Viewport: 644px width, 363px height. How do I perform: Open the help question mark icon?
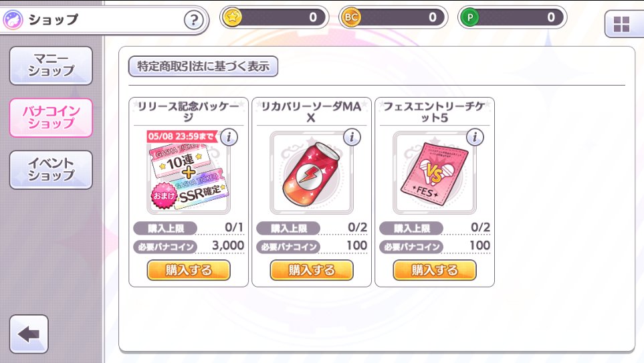pyautogui.click(x=193, y=19)
